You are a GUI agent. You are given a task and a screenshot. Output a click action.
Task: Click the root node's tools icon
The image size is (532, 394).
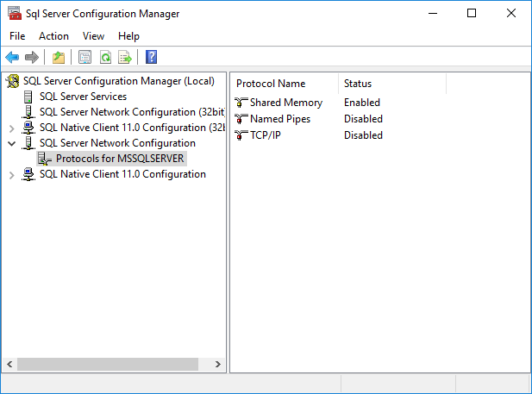coord(13,81)
